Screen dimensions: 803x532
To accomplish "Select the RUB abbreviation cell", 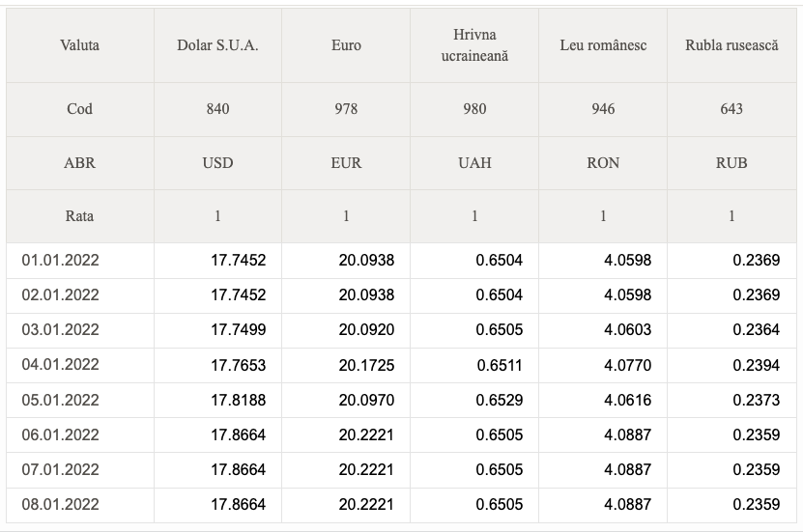I will 731,162.
